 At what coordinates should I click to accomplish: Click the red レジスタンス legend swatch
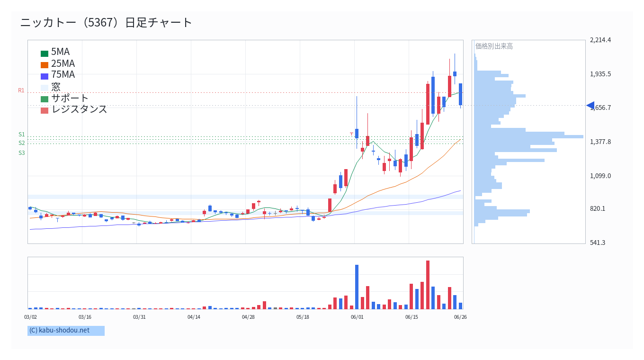coord(45,110)
